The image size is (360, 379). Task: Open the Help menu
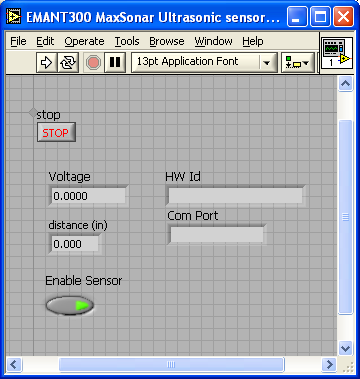click(253, 41)
